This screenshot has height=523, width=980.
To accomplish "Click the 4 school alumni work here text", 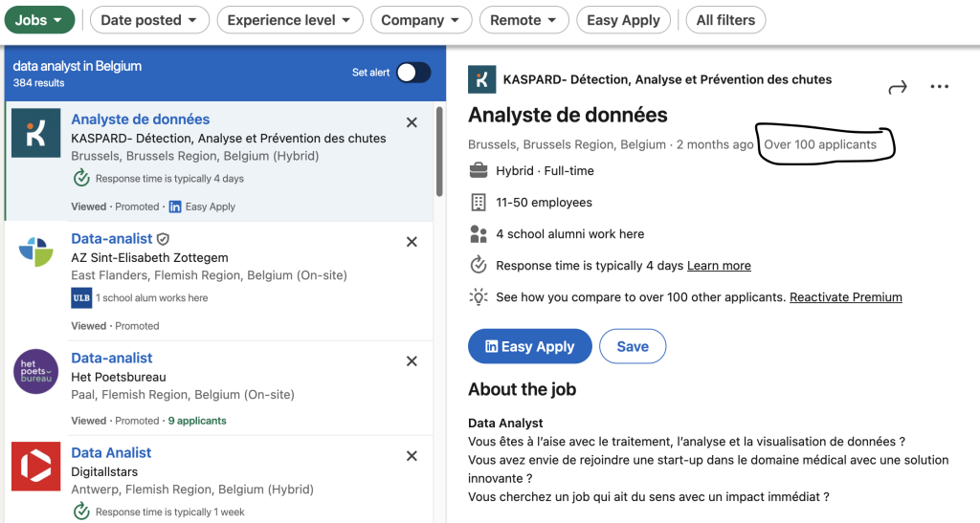I will click(570, 234).
